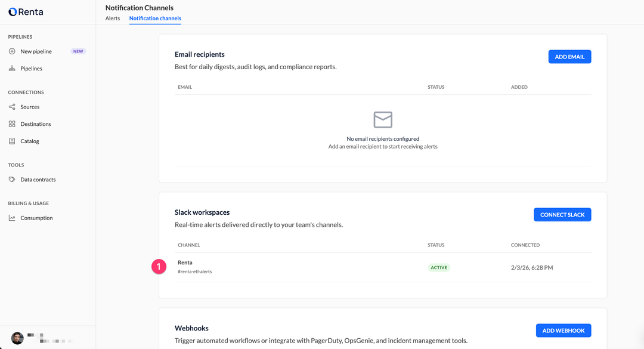Image resolution: width=644 pixels, height=349 pixels.
Task: Click the NEW badge beside New pipeline
Action: pos(78,51)
